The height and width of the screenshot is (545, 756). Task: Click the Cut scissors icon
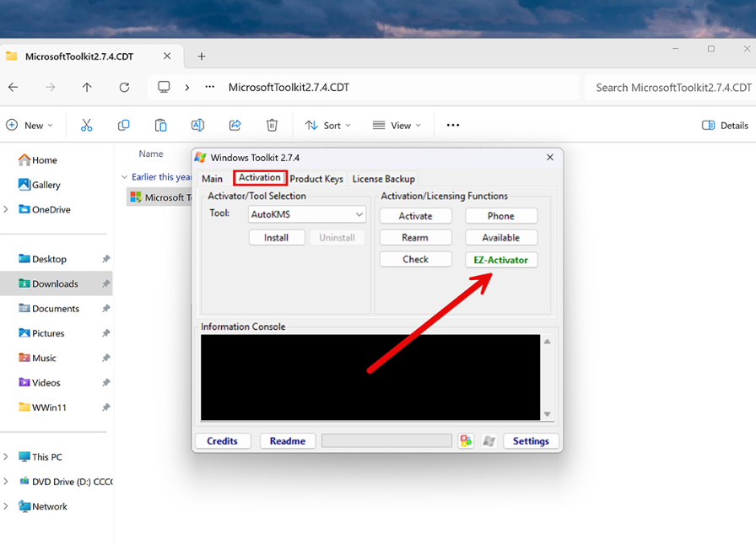click(86, 125)
